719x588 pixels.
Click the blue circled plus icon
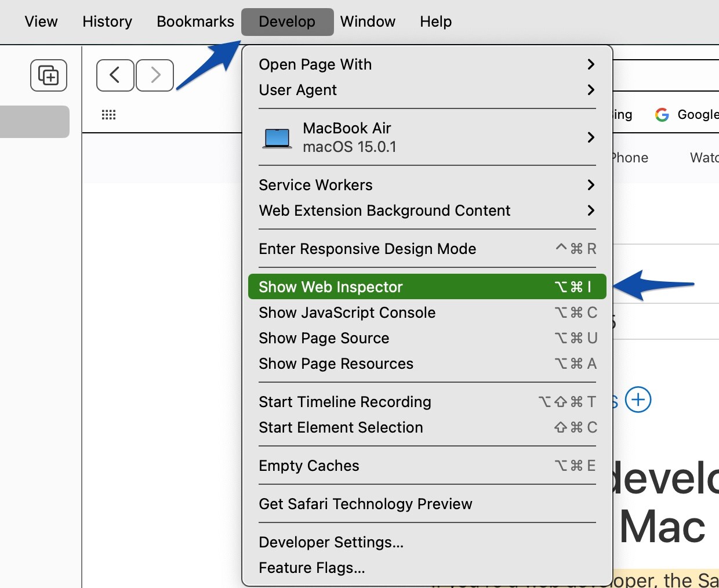click(638, 400)
